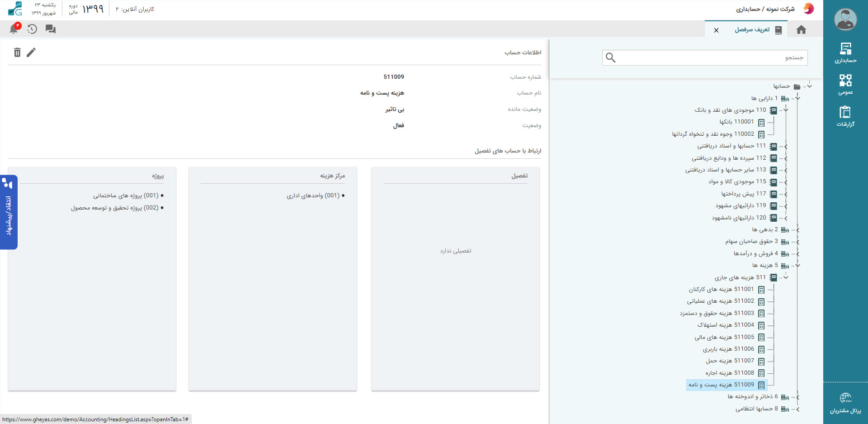Image resolution: width=868 pixels, height=424 pixels.
Task: Select 511004 هزینه استهلاک
Action: [x=726, y=325]
